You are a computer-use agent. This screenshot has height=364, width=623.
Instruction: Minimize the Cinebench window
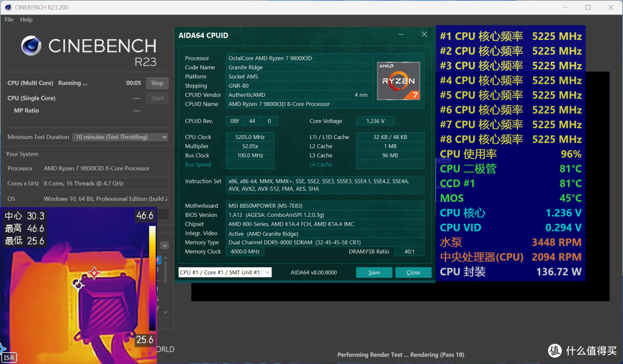click(565, 7)
